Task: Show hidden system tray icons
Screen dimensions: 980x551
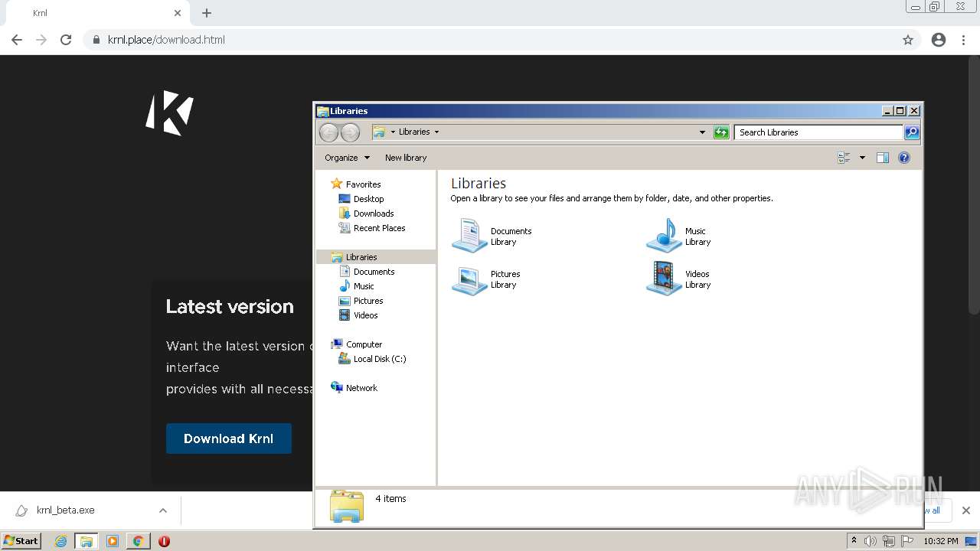Action: [x=854, y=541]
